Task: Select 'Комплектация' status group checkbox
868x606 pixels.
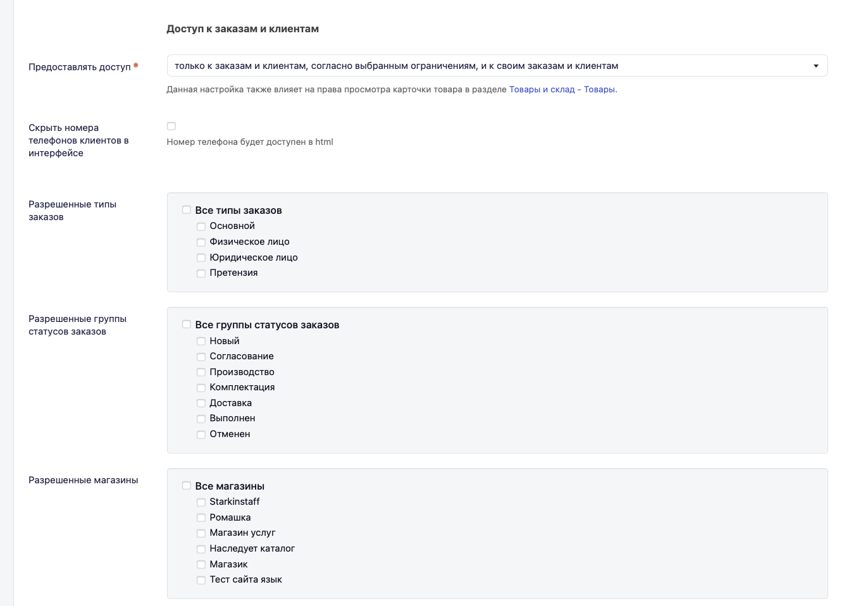Action: click(x=201, y=388)
